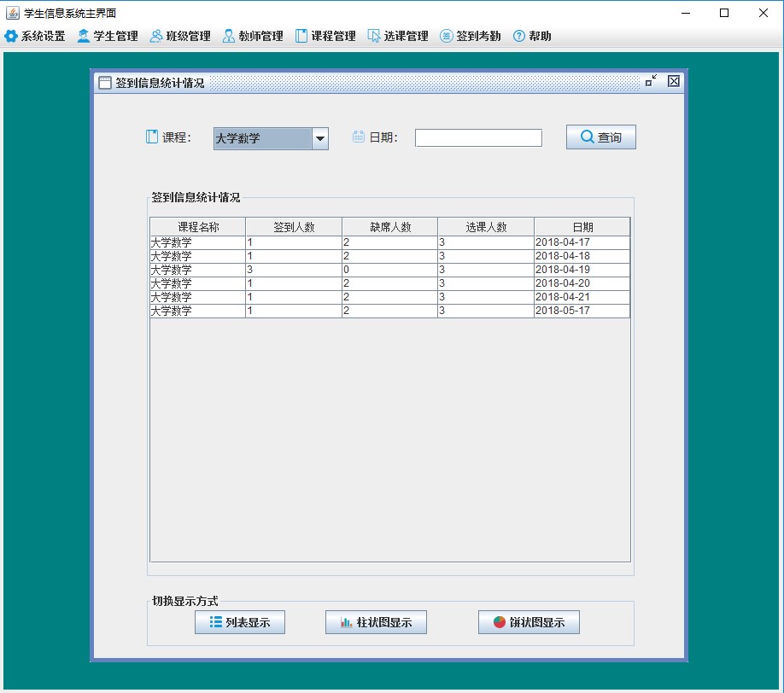The width and height of the screenshot is (784, 693).
Task: Click the calendar icon next to 日期 label
Action: tap(359, 136)
